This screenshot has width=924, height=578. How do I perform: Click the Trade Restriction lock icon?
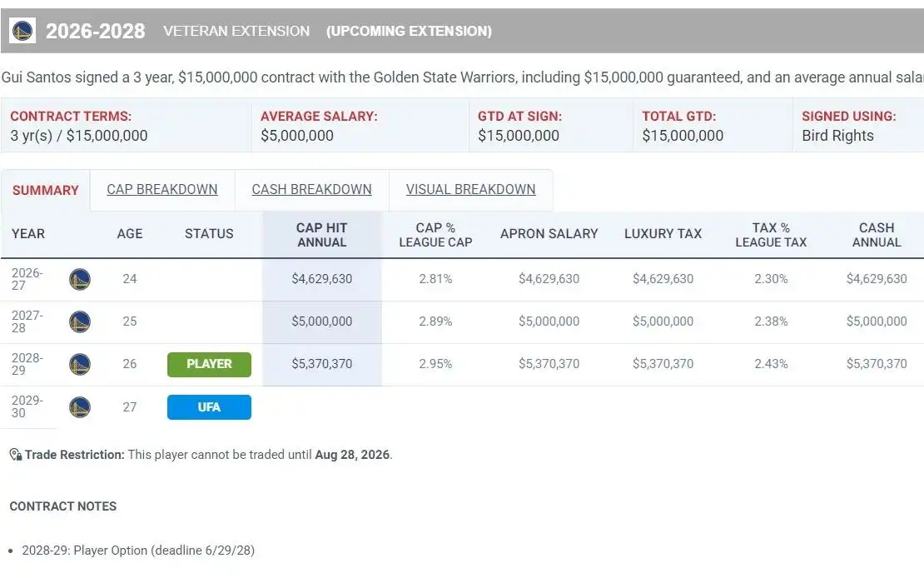(15, 455)
